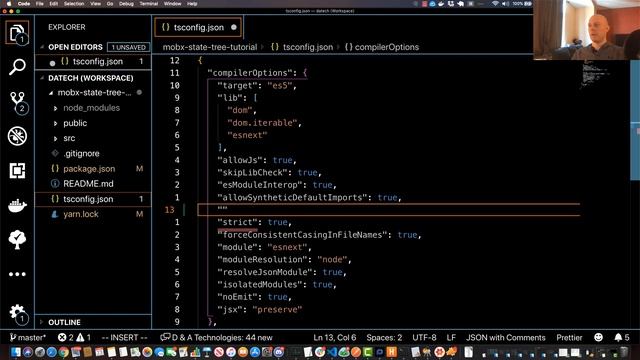The width and height of the screenshot is (640, 360).
Task: Change indentation via Spaces: 2
Action: tap(384, 338)
